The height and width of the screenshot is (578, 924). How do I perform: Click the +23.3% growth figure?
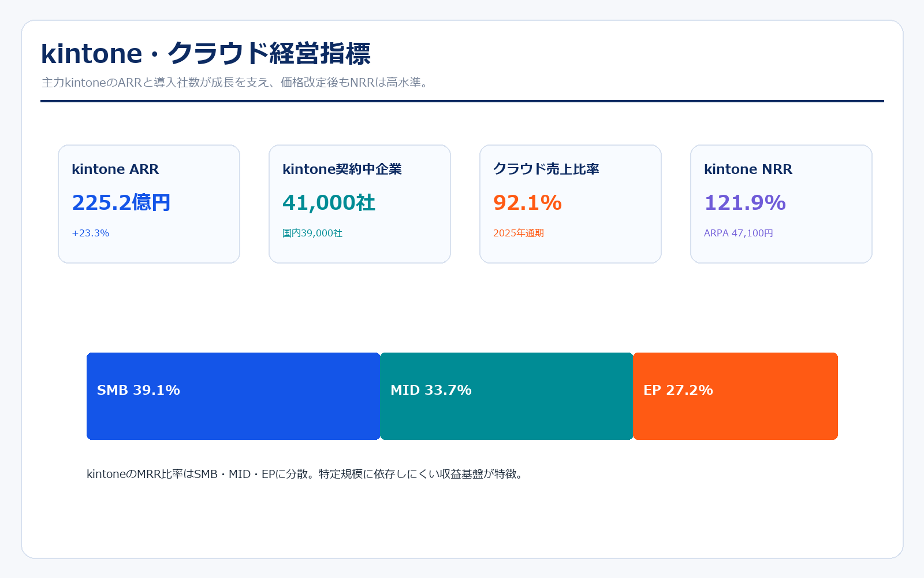[91, 233]
